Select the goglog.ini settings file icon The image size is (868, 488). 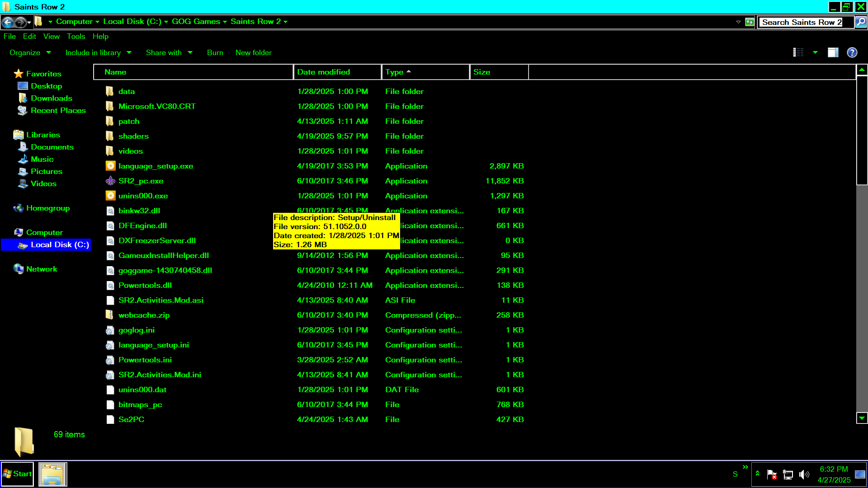tap(110, 330)
